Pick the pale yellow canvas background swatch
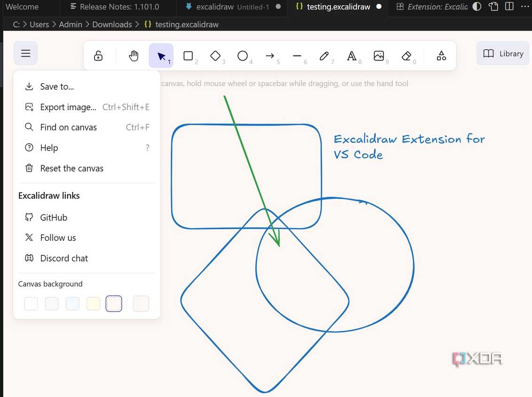Viewport: 532px width, 397px height. click(x=93, y=303)
